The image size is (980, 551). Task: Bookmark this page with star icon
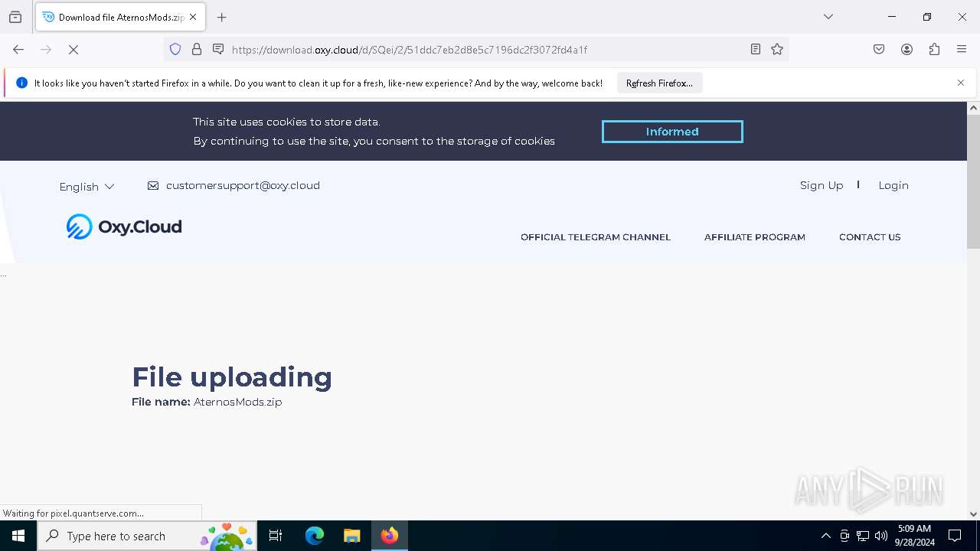click(x=777, y=50)
